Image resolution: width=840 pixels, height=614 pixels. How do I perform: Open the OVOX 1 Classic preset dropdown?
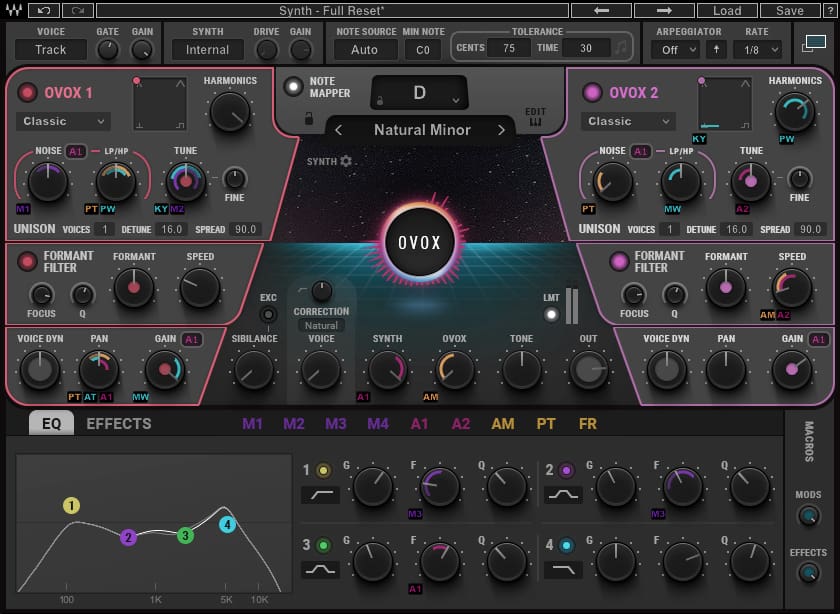point(62,121)
